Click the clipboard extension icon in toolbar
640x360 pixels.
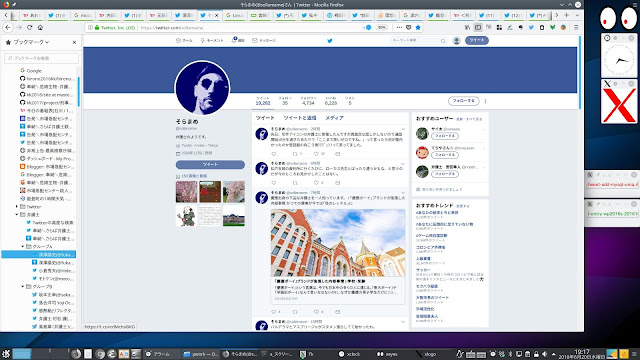pos(542,27)
